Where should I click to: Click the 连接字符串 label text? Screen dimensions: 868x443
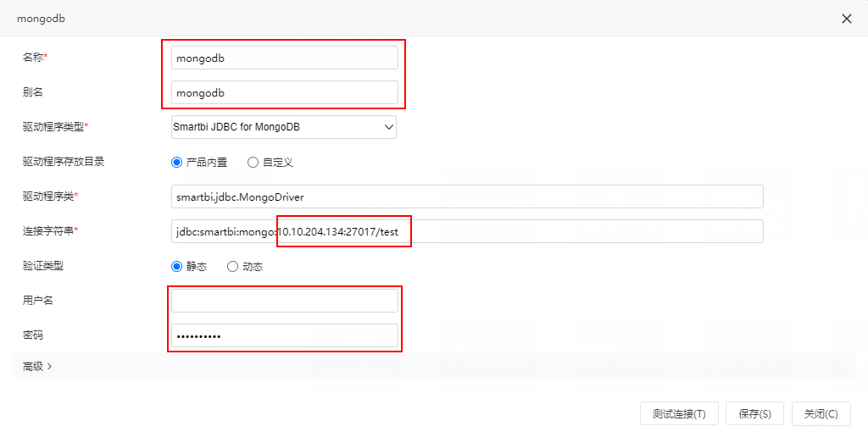coord(48,230)
